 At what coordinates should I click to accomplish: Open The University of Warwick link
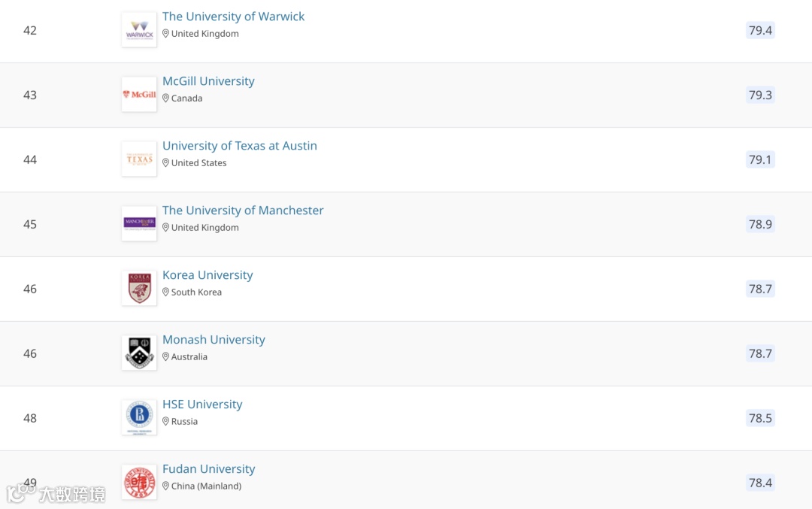click(x=233, y=17)
